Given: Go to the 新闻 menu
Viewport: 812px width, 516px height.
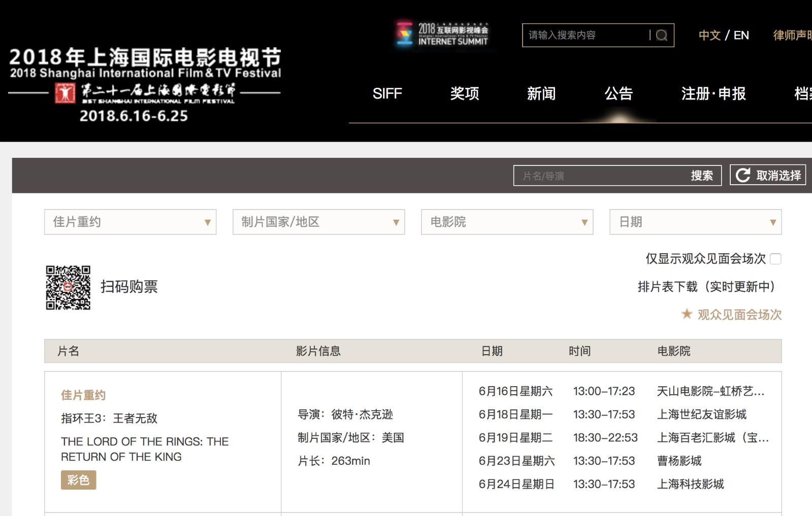Looking at the screenshot, I should pos(541,93).
